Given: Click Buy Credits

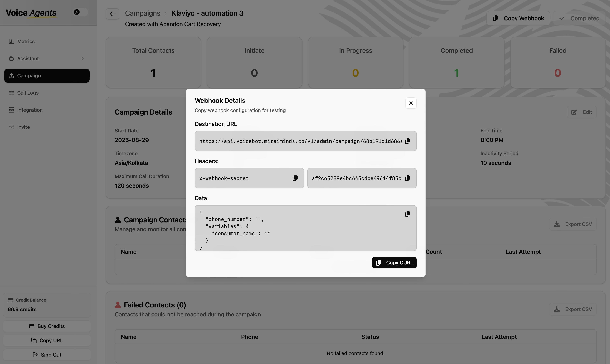Looking at the screenshot, I should coord(47,326).
